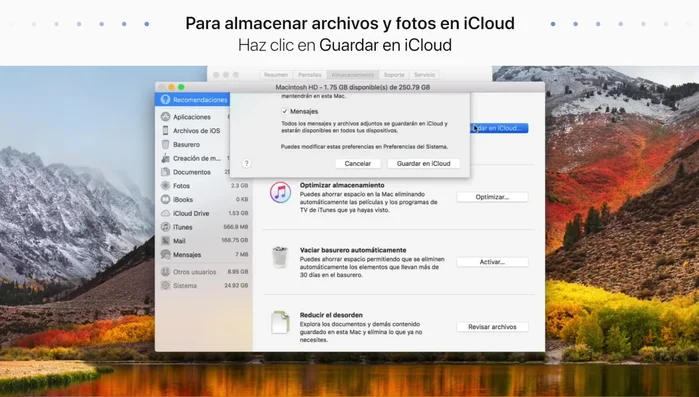Screen dimensions: 699x397
Task: Click the Recomendaciones lightbulb icon
Action: pos(166,99)
